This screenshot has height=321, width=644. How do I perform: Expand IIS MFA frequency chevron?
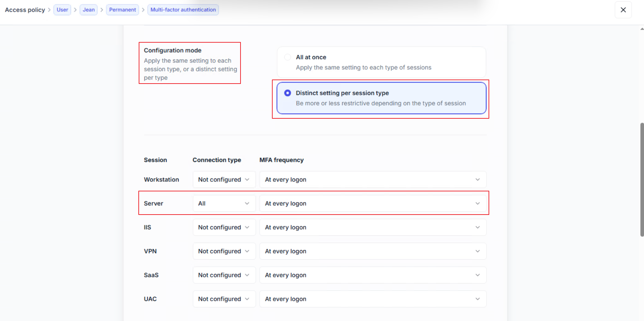coord(477,228)
